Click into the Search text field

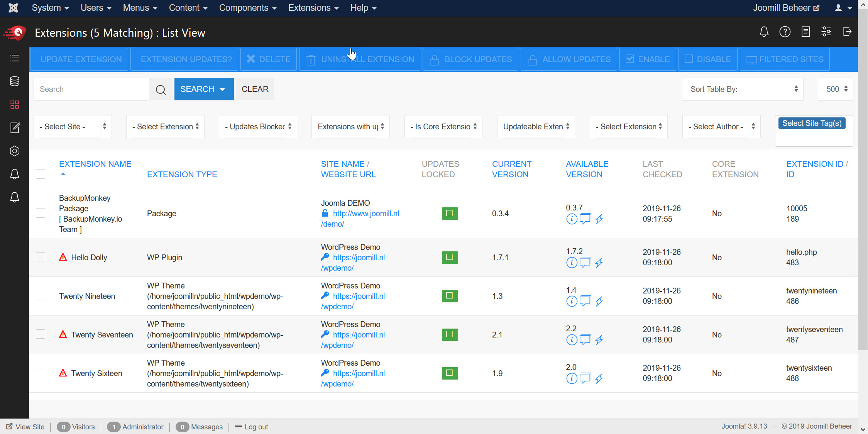91,89
